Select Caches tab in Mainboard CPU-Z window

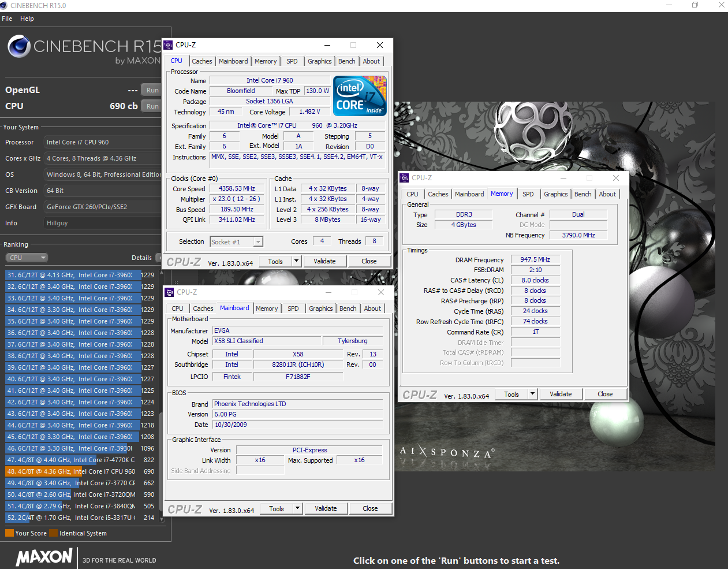click(203, 308)
